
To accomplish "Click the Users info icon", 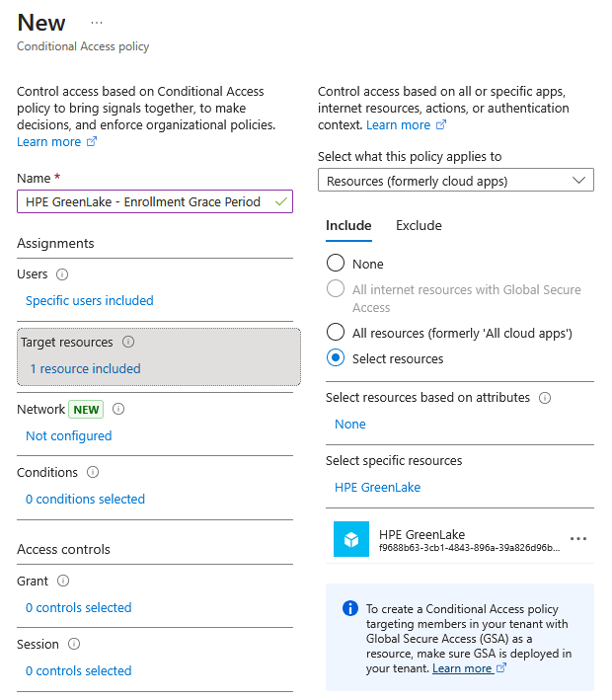I will (62, 274).
